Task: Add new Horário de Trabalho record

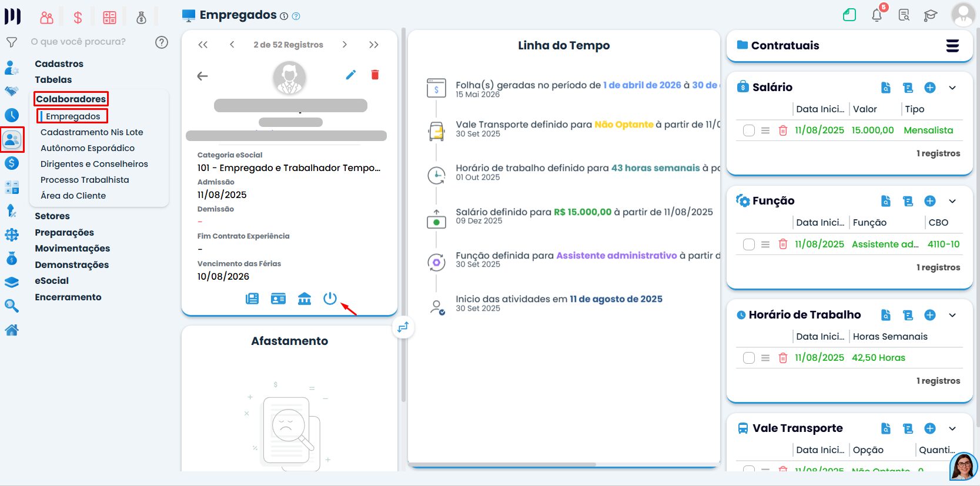Action: [x=930, y=315]
